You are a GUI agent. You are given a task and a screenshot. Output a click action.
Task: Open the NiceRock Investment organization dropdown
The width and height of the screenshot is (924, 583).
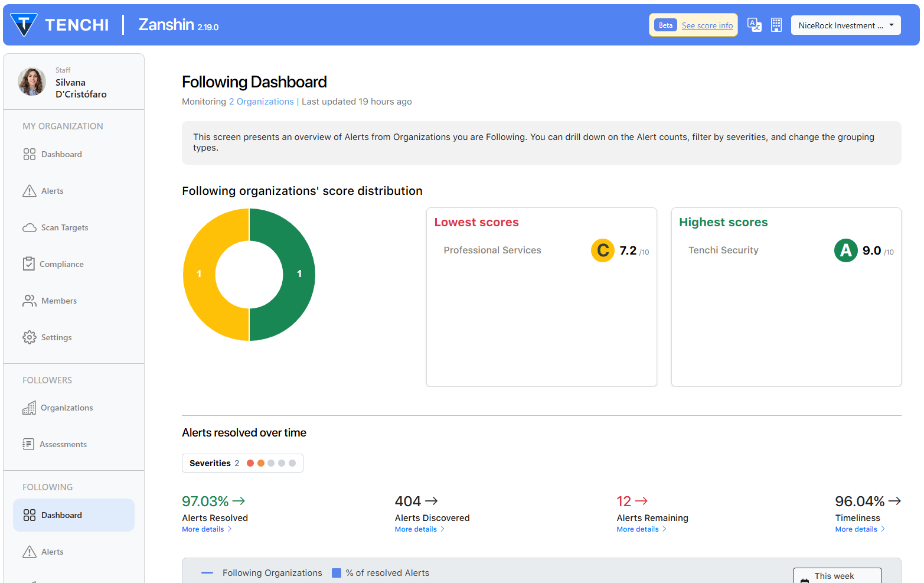(x=845, y=25)
